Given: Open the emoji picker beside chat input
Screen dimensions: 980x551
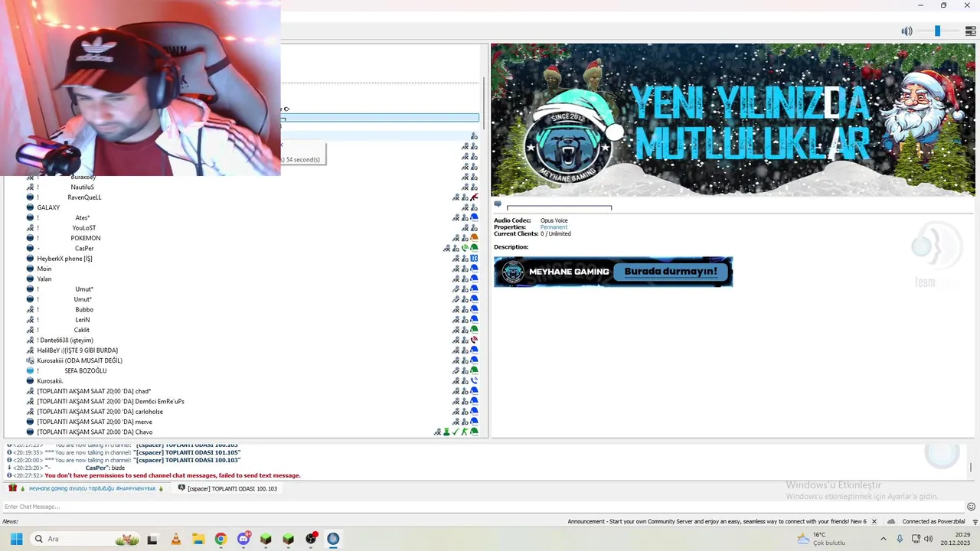Looking at the screenshot, I should click(x=971, y=507).
